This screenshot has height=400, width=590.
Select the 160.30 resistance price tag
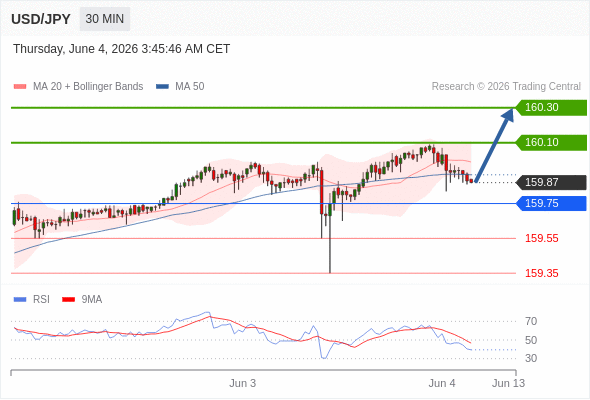[x=551, y=108]
